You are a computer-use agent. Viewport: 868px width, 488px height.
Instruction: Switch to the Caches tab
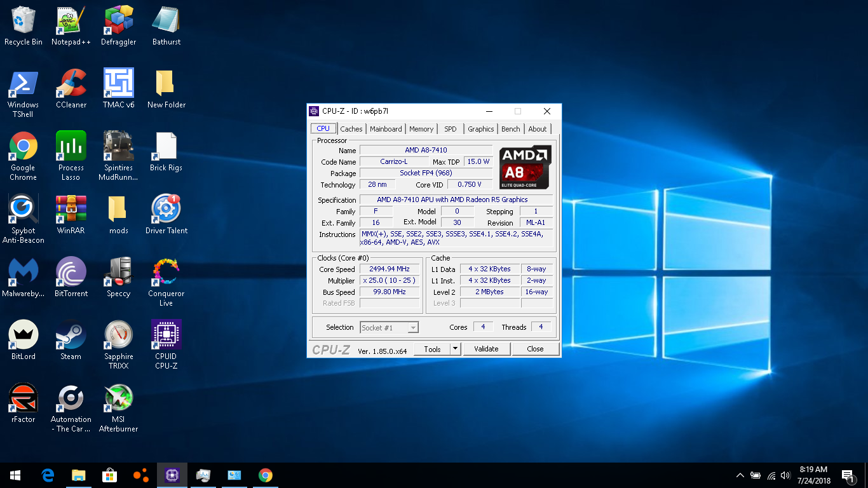point(351,129)
